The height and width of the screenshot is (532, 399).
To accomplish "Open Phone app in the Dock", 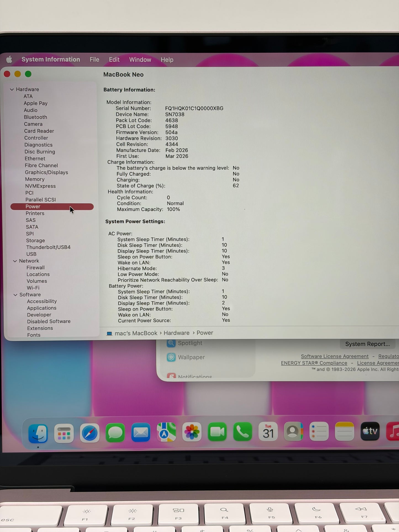I will coord(242,432).
